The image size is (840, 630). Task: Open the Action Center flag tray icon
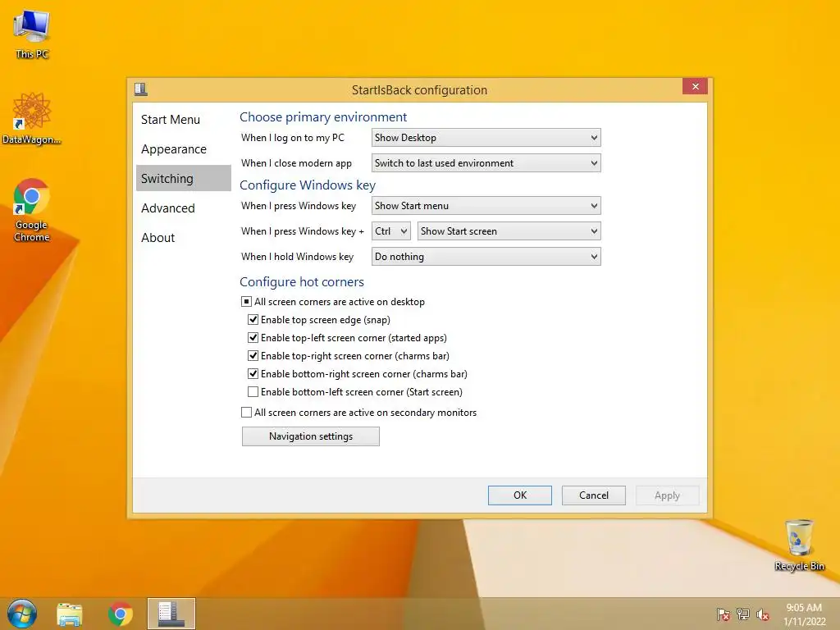(x=724, y=614)
